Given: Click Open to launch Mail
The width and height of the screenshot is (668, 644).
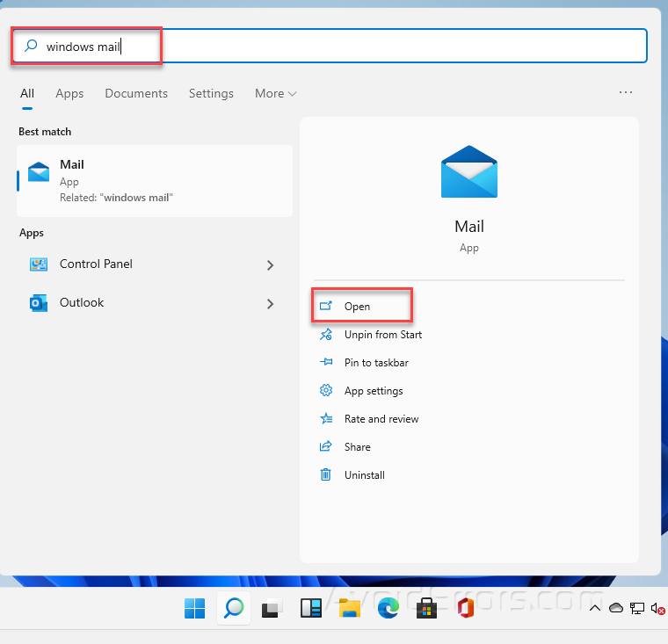Looking at the screenshot, I should tap(357, 307).
